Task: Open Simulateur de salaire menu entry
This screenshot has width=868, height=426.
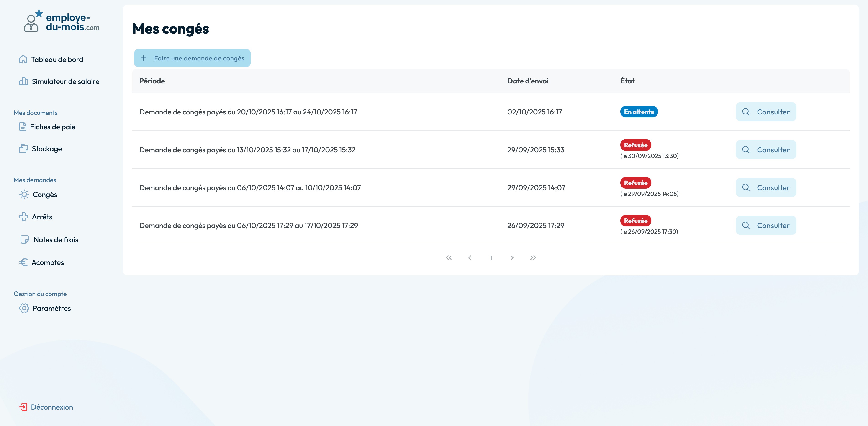Action: pos(65,81)
